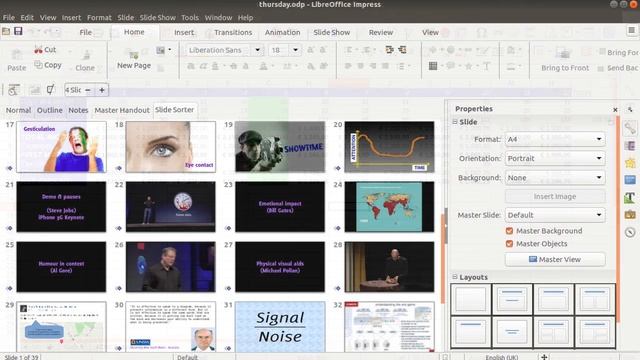The image size is (640, 360).
Task: Open the Slide Show menu in the menu bar
Action: coord(158,18)
